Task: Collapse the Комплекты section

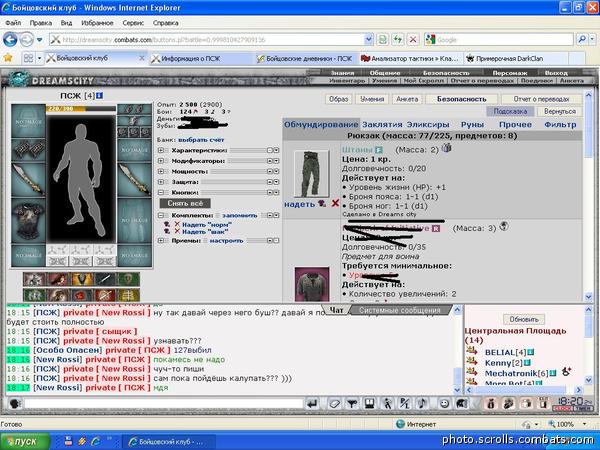Action: (x=161, y=215)
